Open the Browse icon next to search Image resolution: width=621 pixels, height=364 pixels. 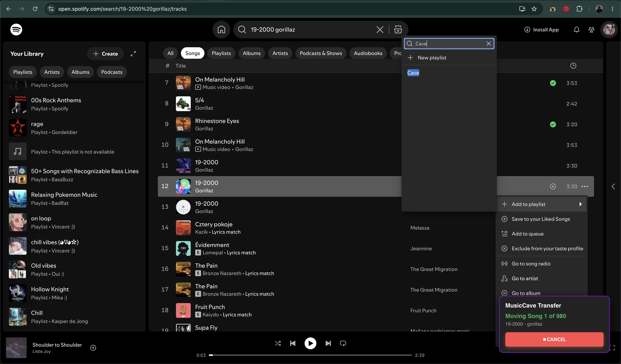click(x=398, y=30)
